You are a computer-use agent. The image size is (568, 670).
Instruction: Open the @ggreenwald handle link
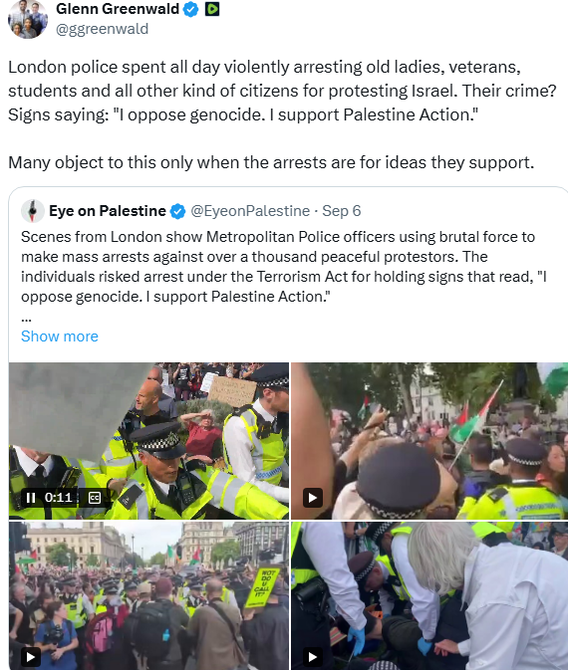pos(102,29)
